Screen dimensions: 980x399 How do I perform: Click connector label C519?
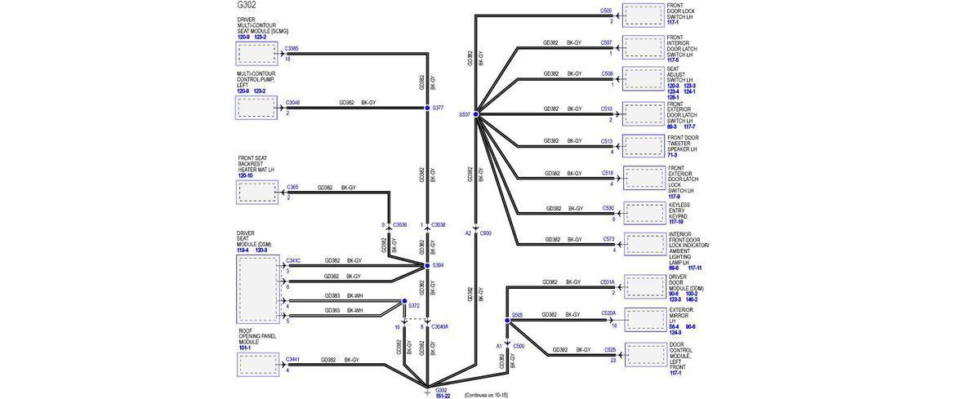tap(607, 173)
